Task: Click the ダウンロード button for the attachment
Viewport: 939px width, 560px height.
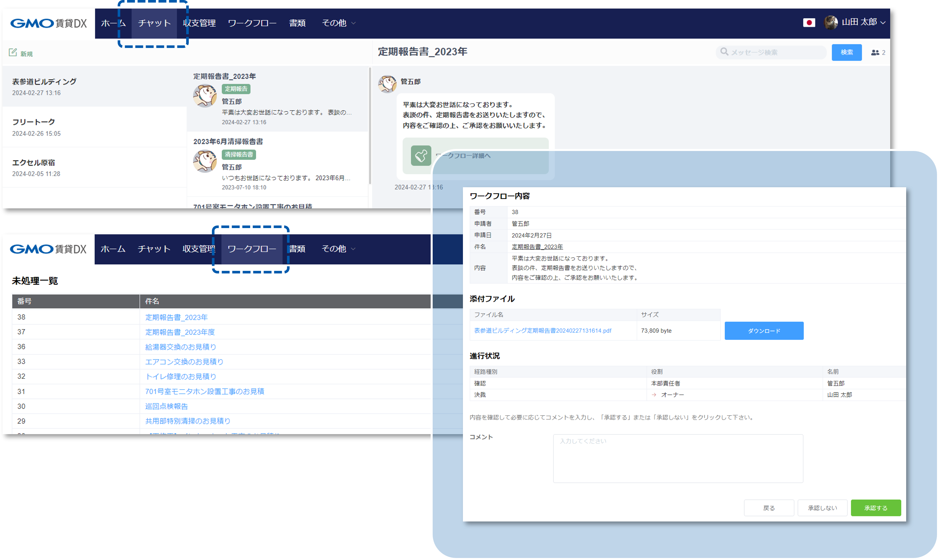Action: 764,331
